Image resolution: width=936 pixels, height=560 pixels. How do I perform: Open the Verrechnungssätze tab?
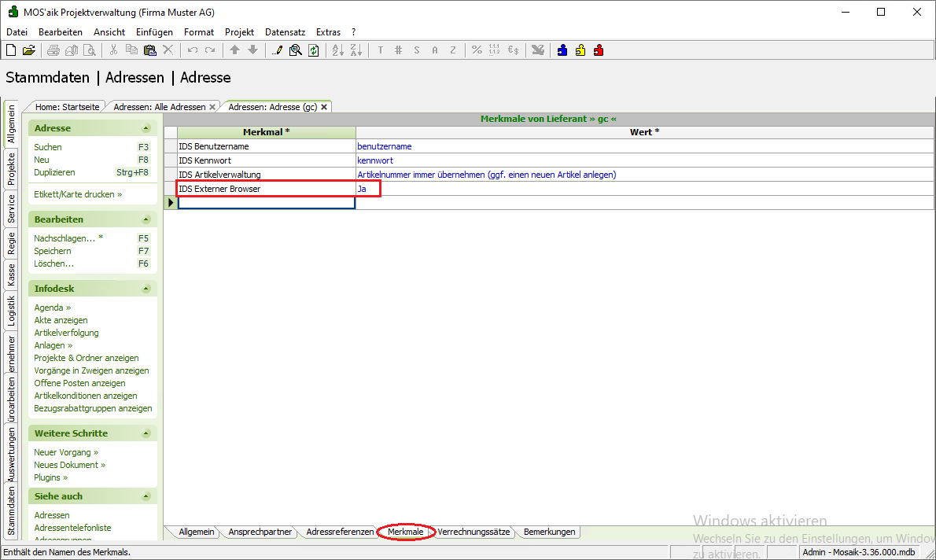coord(474,532)
